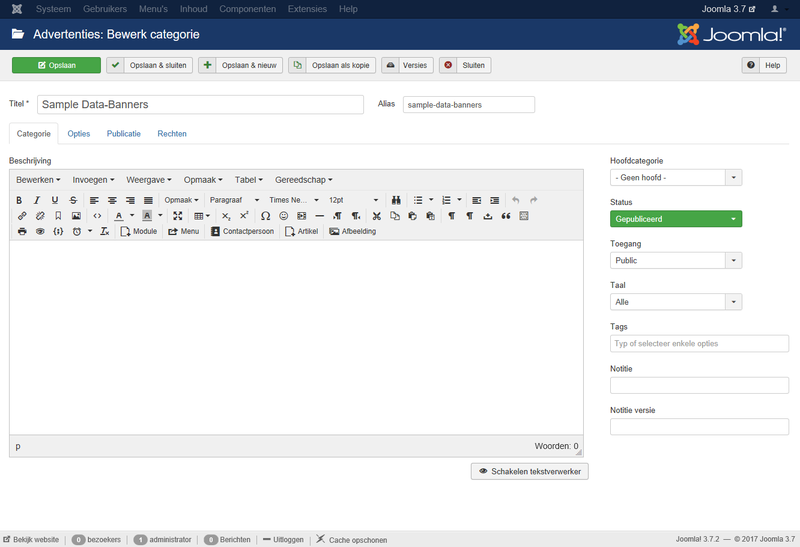The image size is (800, 547).
Task: Click the insert link icon
Action: click(22, 216)
